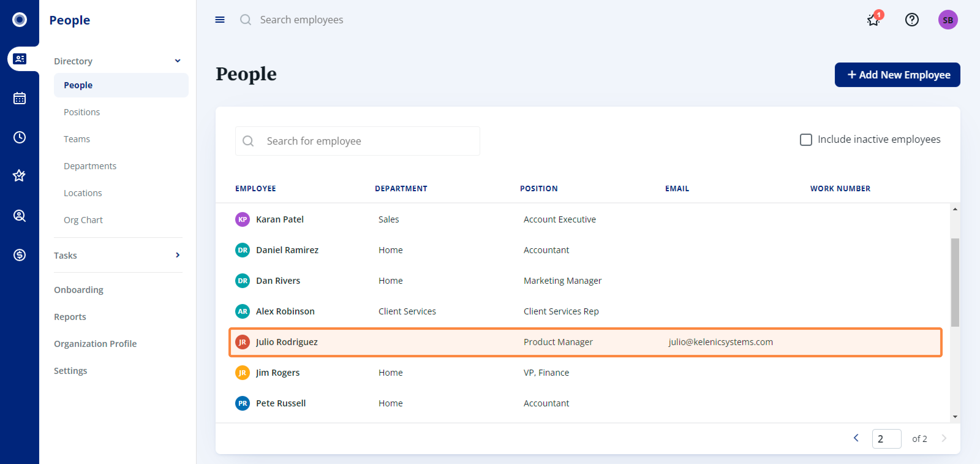Open the People directory sidebar icon
This screenshot has height=464, width=980.
point(19,59)
